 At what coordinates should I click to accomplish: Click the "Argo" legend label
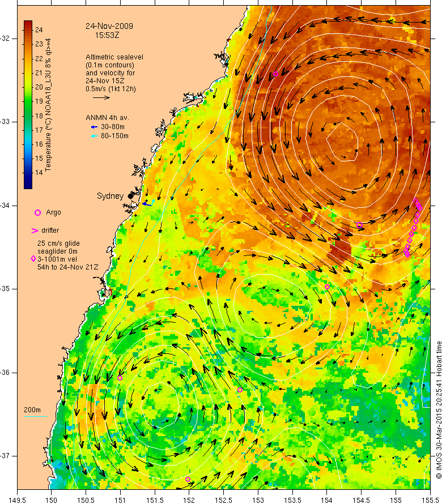click(53, 212)
